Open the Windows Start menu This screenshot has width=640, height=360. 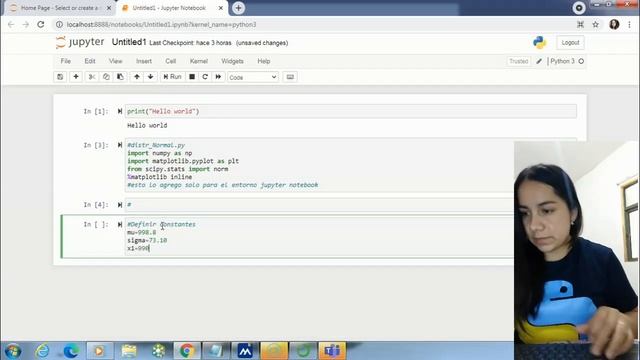pos(13,351)
